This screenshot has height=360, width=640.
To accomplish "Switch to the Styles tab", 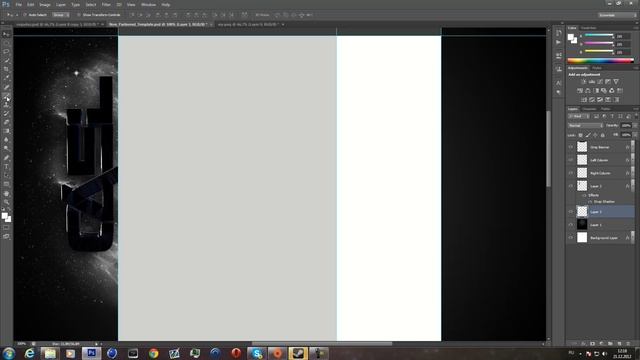I will point(597,68).
